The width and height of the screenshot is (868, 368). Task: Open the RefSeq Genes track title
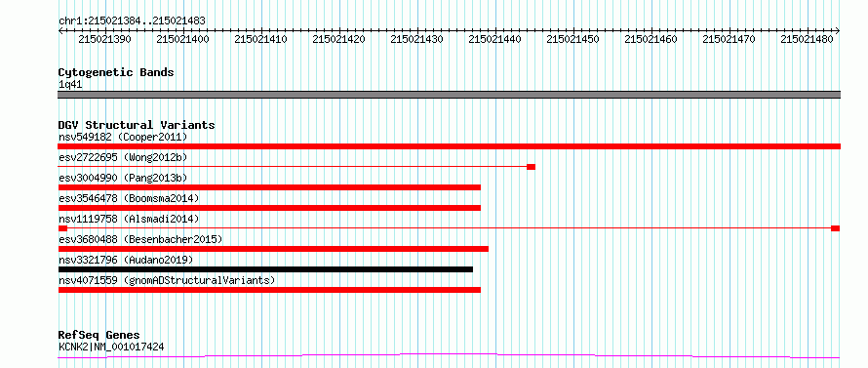tap(99, 336)
